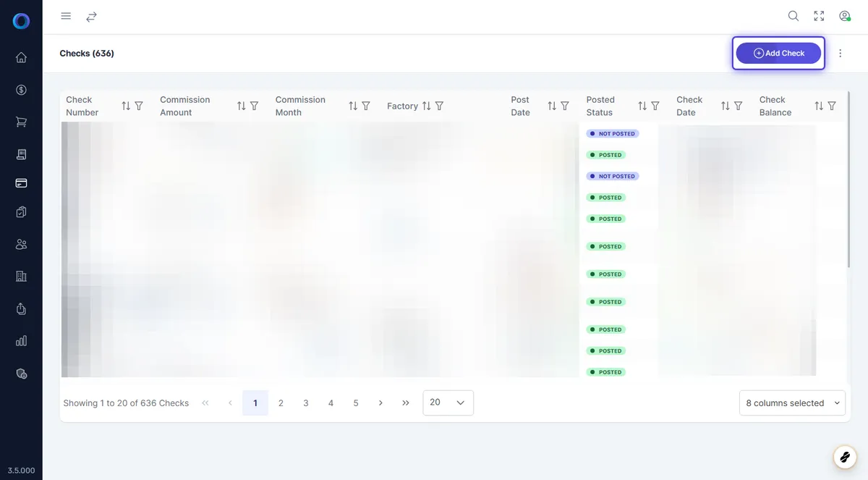The image size is (868, 480).
Task: Open the dollar sign sidebar icon
Action: (x=21, y=90)
